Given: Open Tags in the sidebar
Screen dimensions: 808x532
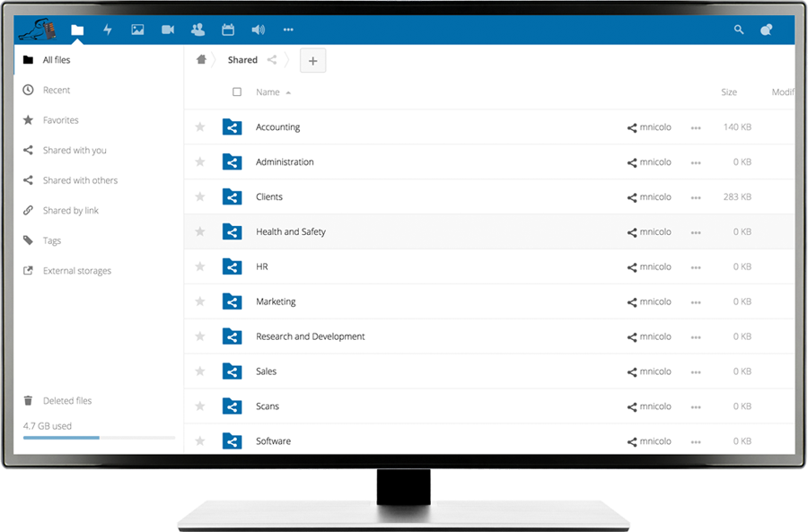Looking at the screenshot, I should pyautogui.click(x=52, y=240).
